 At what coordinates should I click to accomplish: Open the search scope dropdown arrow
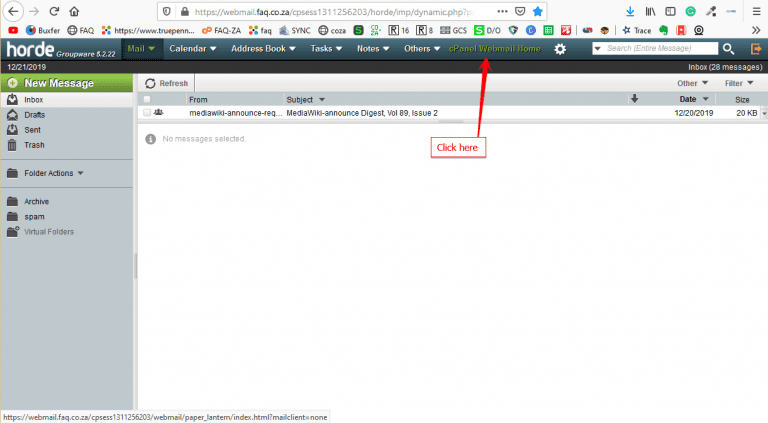click(598, 48)
